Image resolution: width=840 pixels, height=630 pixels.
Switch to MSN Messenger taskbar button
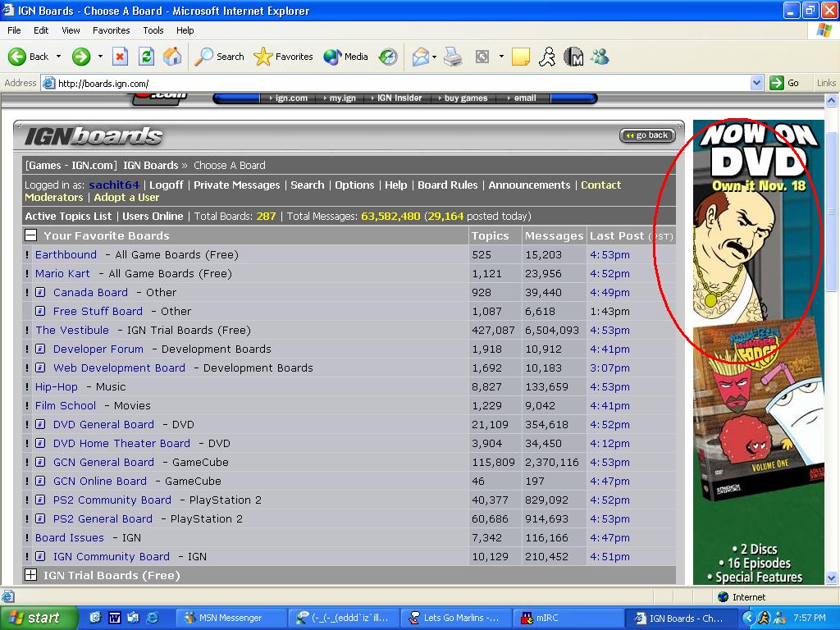click(x=231, y=618)
